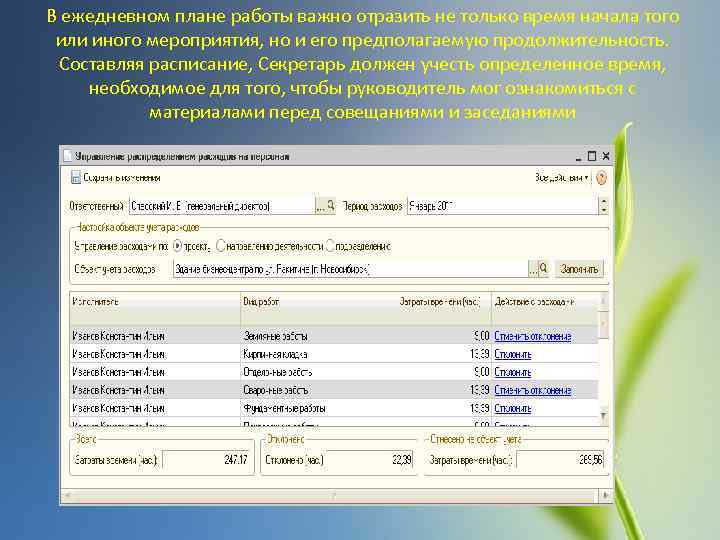Click Отменить отклонение link for Сварочные работы

(x=533, y=390)
